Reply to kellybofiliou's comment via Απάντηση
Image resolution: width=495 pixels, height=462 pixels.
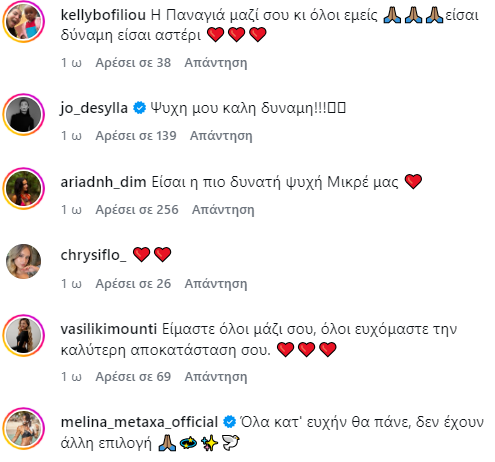216,63
